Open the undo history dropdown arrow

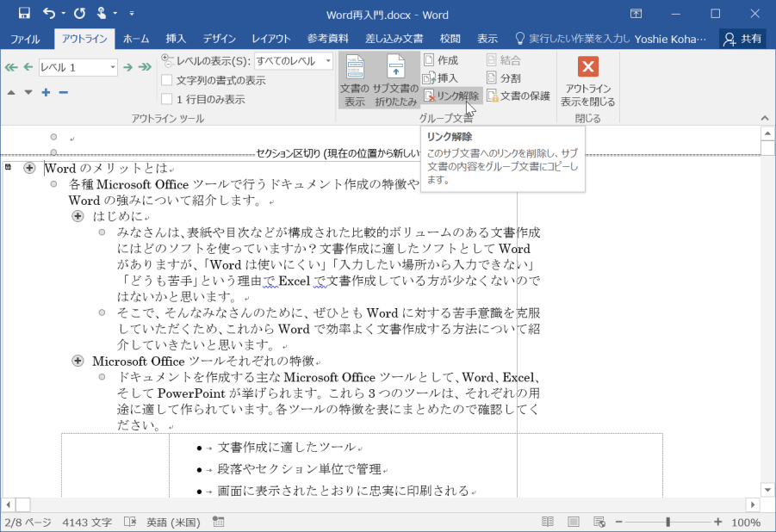point(64,14)
